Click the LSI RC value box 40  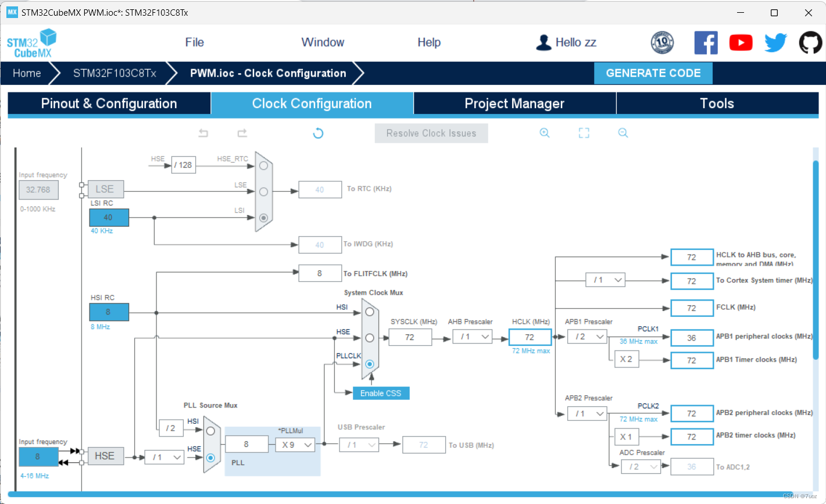[x=109, y=217]
